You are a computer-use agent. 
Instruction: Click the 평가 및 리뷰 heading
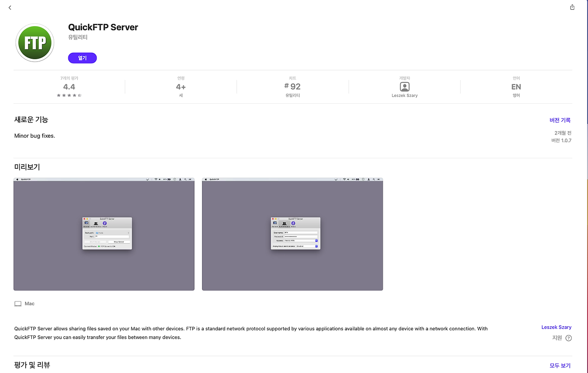[x=32, y=365]
